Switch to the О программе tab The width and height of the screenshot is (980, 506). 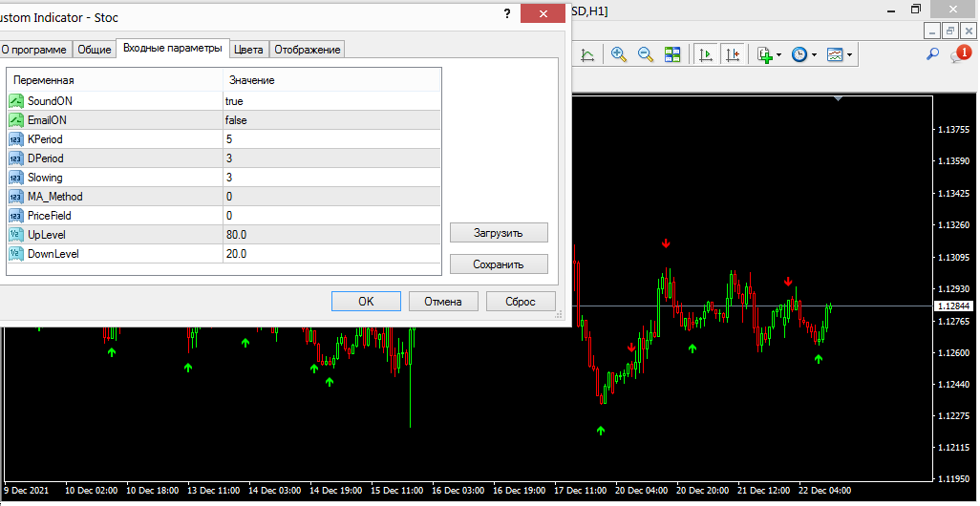pos(35,50)
